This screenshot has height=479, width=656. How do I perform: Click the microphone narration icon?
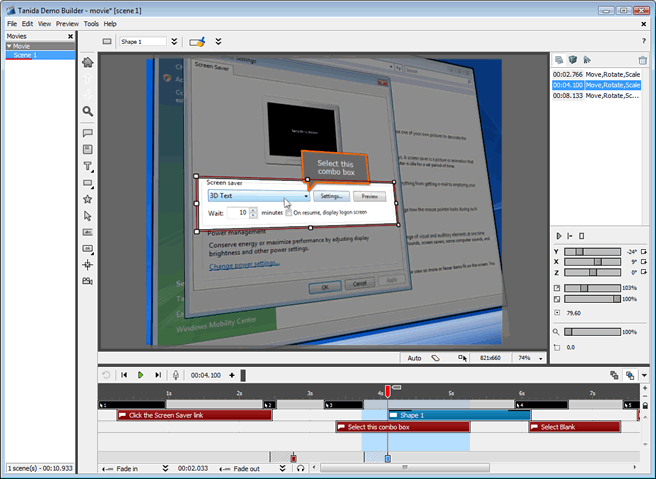pyautogui.click(x=176, y=375)
